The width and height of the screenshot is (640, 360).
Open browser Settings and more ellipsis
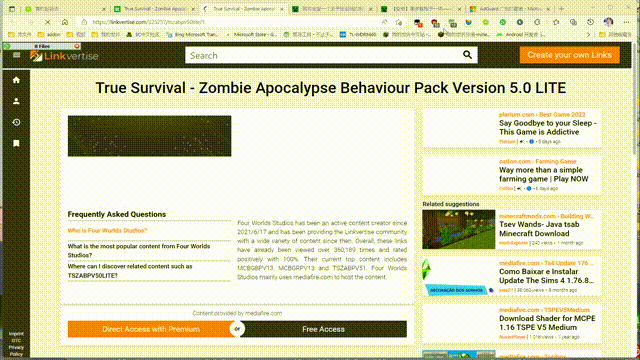coord(626,22)
